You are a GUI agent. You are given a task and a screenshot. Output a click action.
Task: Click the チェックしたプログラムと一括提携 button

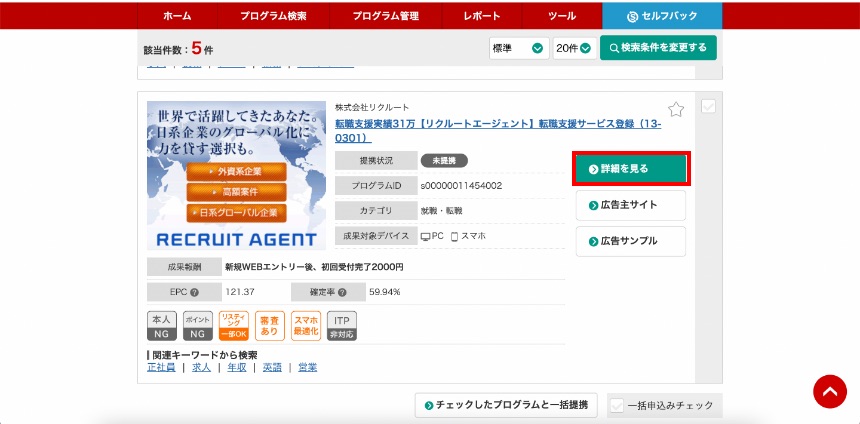point(506,405)
